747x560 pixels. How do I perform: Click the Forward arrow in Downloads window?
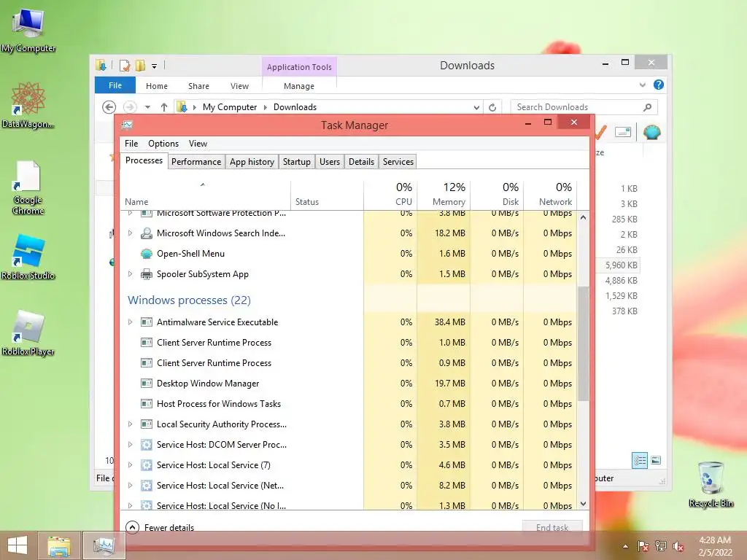pos(130,107)
